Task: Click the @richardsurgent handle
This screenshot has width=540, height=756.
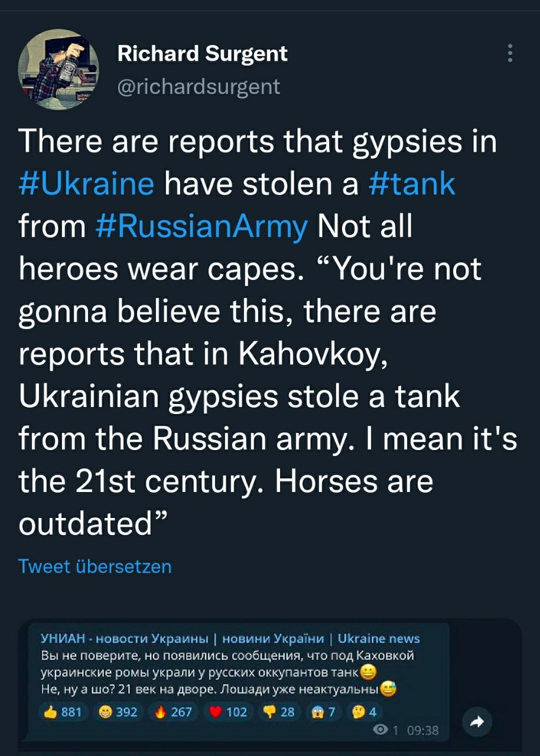Action: [199, 87]
